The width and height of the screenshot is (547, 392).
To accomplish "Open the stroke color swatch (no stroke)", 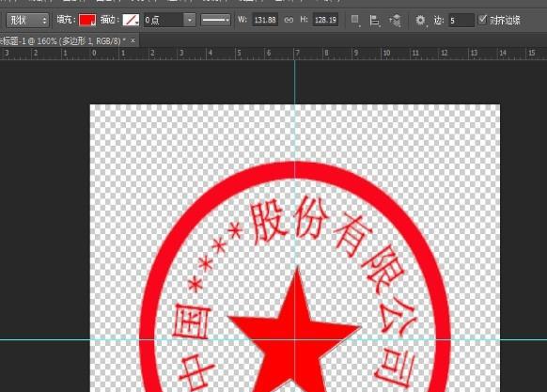I will (x=131, y=20).
